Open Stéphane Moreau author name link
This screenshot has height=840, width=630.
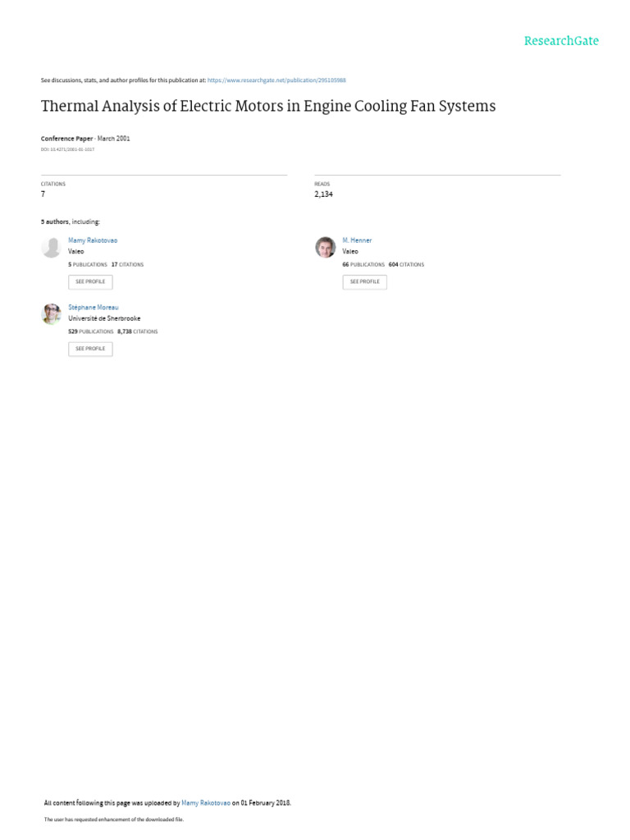94,308
